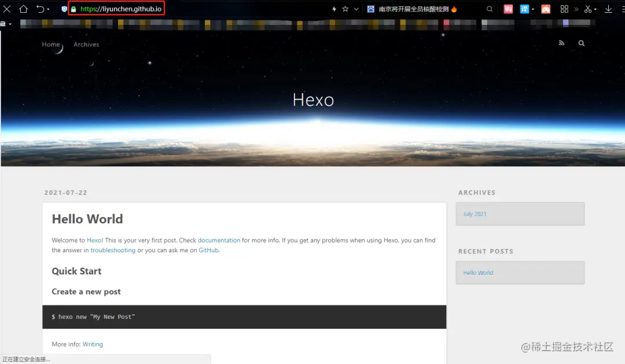Open the 2021-07-22 post date link
This screenshot has height=364, width=625.
[66, 193]
